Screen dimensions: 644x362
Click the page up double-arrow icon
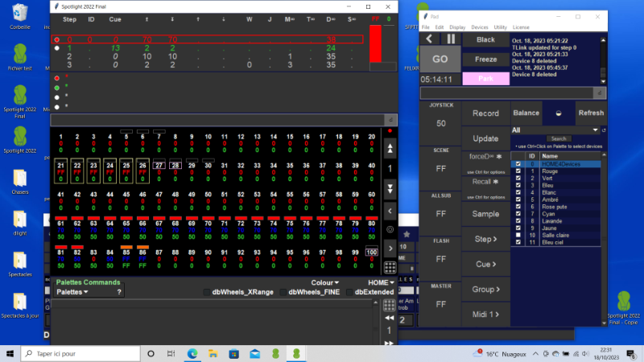390,149
